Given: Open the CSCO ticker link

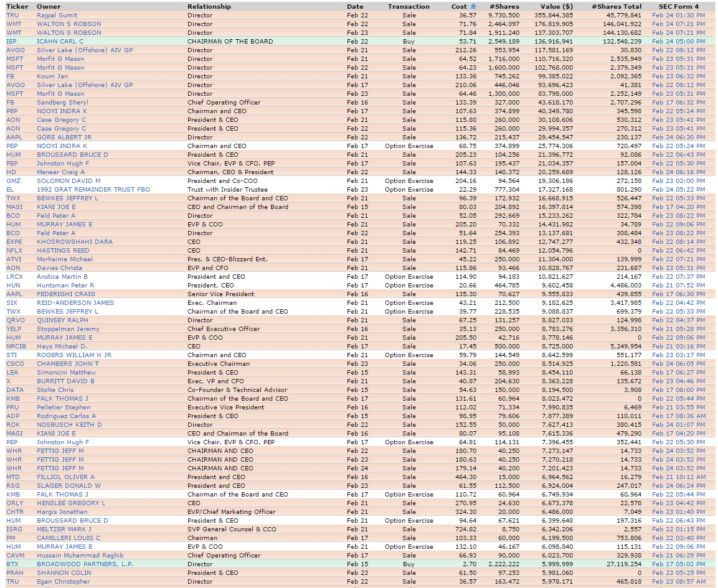Looking at the screenshot, I should (14, 364).
